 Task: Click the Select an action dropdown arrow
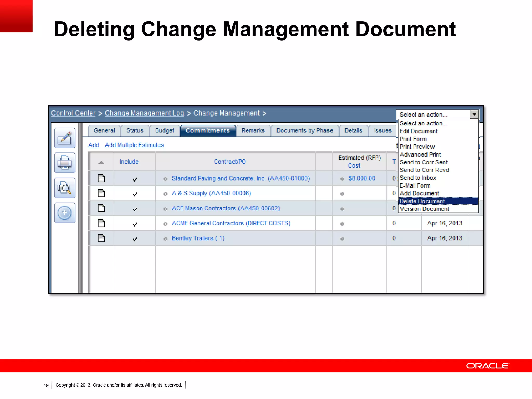pos(474,114)
